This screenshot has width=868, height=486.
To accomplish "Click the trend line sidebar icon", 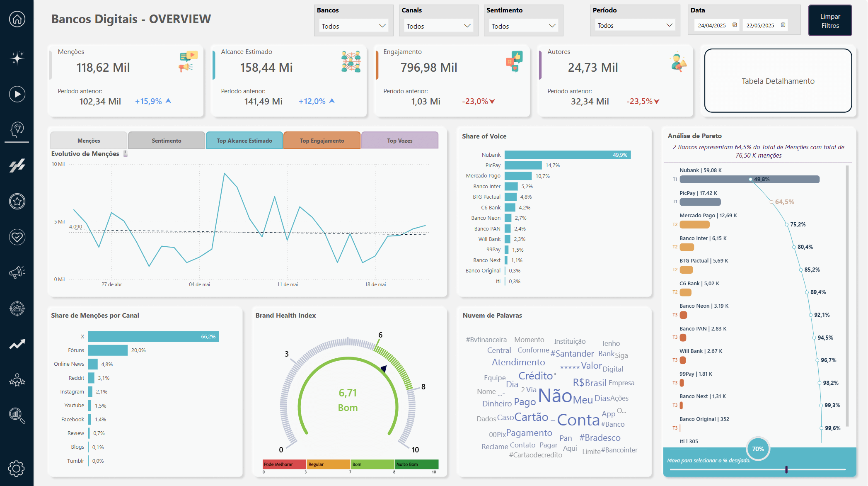I will point(17,344).
